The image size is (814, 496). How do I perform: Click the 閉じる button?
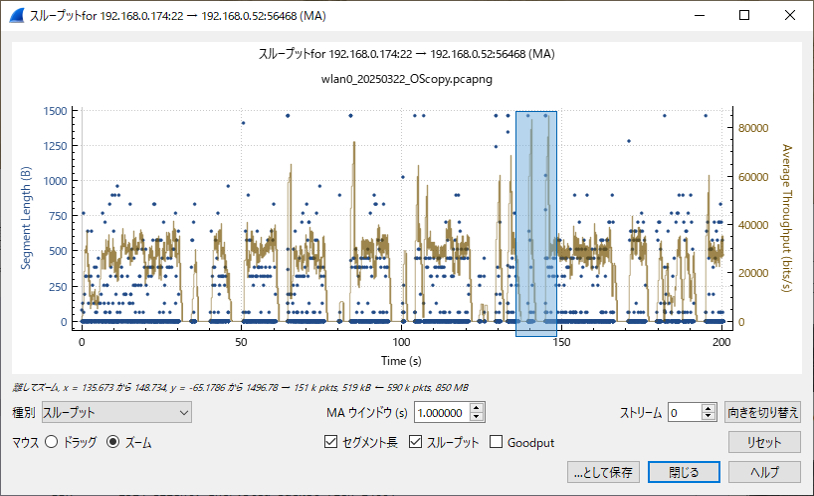coord(684,472)
